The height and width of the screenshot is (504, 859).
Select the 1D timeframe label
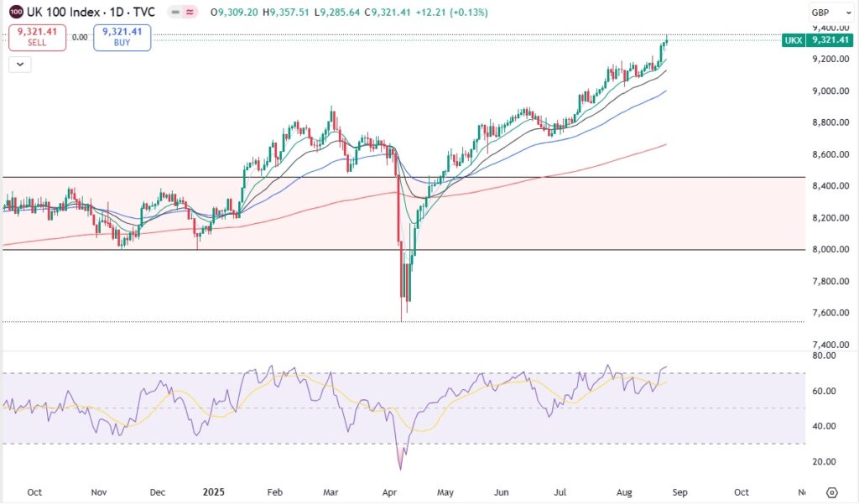[115, 12]
